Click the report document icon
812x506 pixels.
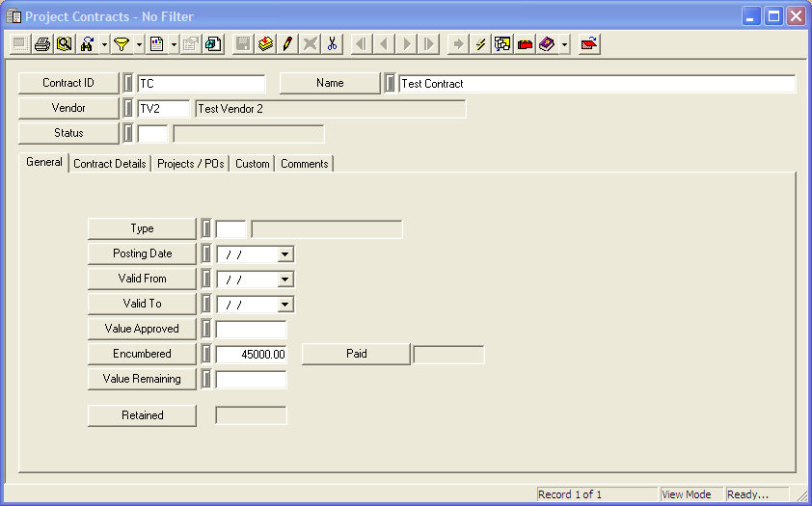point(156,44)
